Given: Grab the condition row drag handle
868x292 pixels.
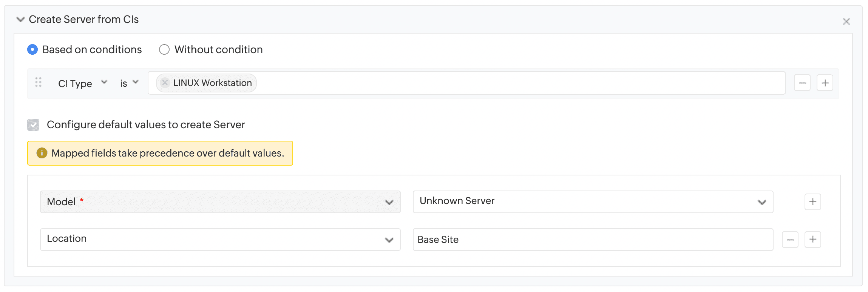Looking at the screenshot, I should coord(39,83).
